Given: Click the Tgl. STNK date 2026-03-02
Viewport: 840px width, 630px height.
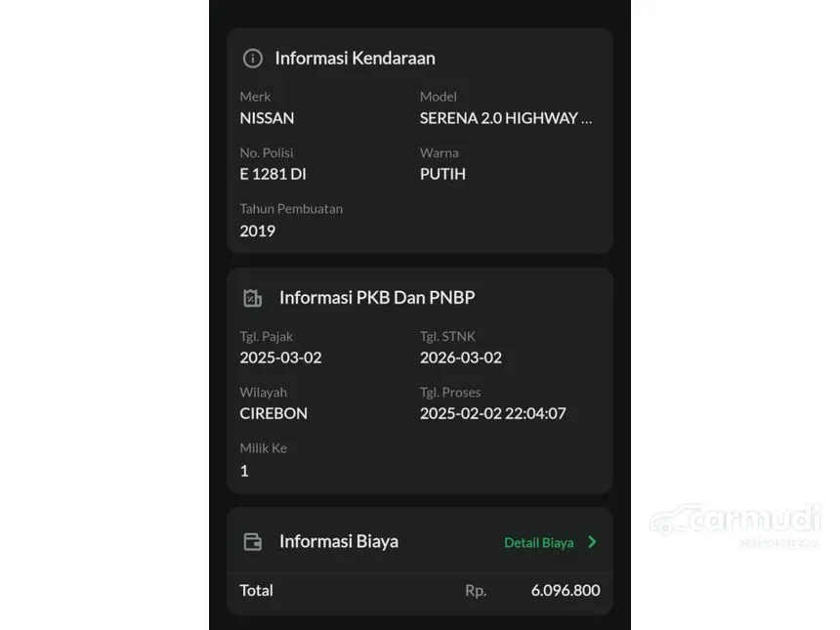Looking at the screenshot, I should (x=461, y=357).
